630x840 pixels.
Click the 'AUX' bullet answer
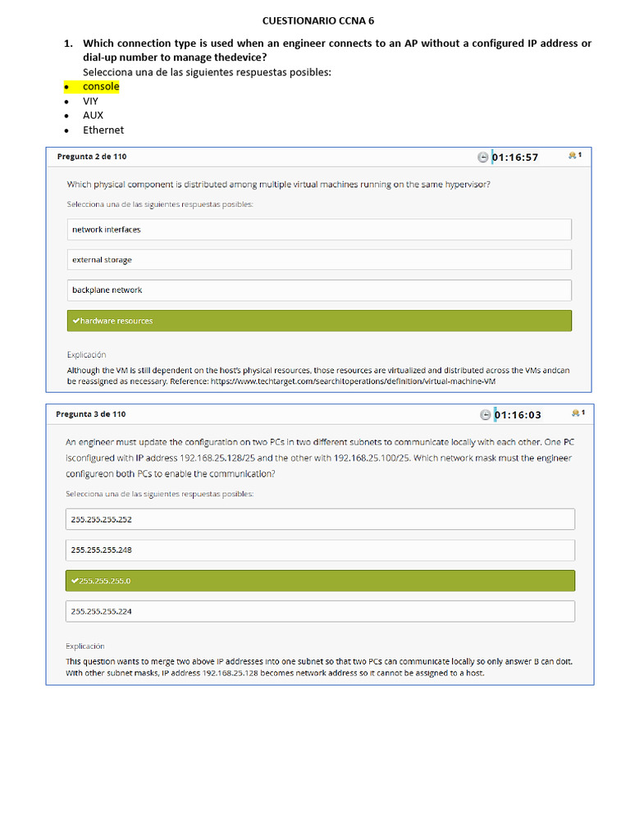tap(93, 116)
